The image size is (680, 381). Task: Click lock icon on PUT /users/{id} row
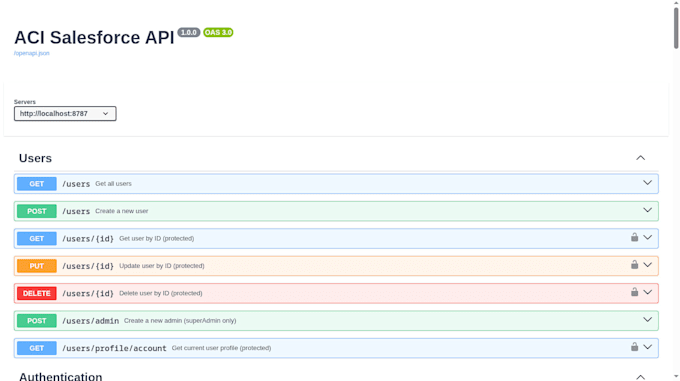[x=634, y=264]
